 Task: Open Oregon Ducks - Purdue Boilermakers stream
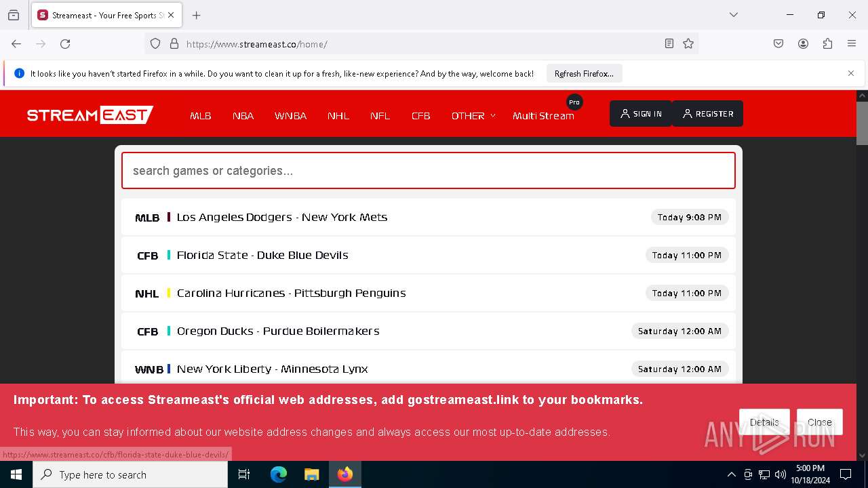(429, 331)
